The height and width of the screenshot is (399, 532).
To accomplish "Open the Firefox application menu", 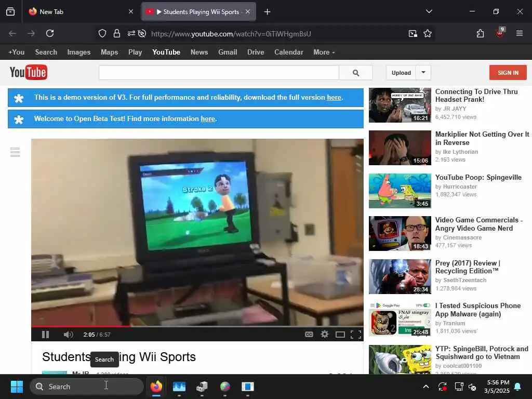I will click(x=519, y=33).
